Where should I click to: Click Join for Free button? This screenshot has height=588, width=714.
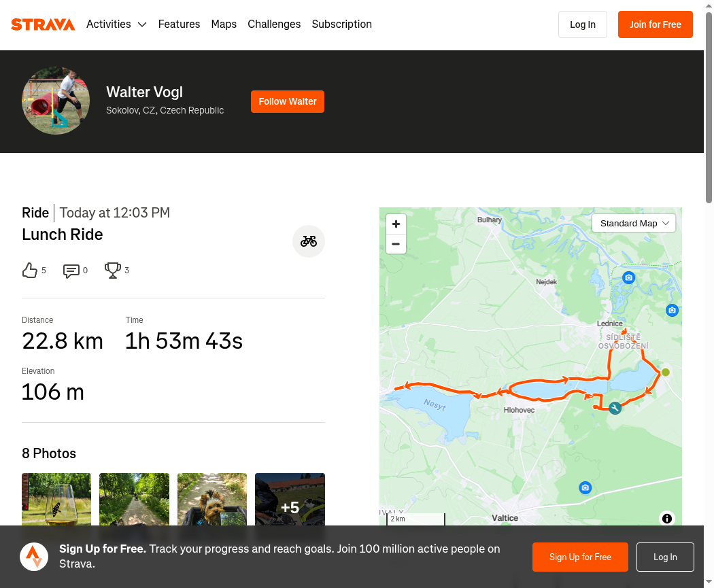(656, 24)
